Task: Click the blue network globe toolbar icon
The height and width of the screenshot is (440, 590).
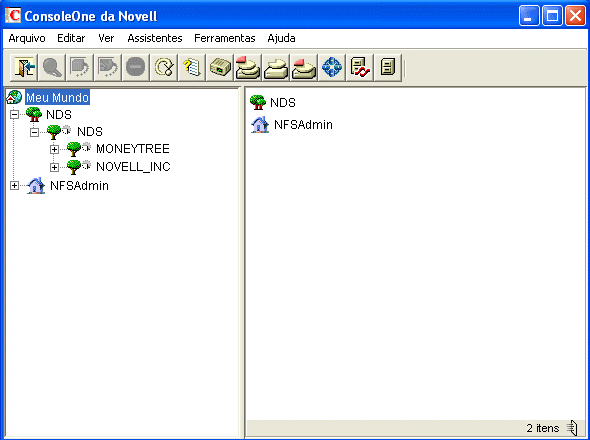Action: (x=332, y=68)
